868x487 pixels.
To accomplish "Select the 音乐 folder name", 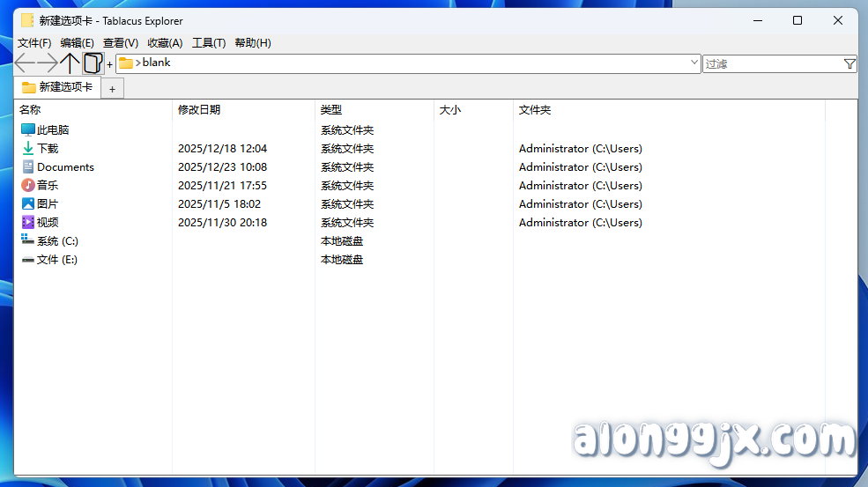I will [x=48, y=186].
